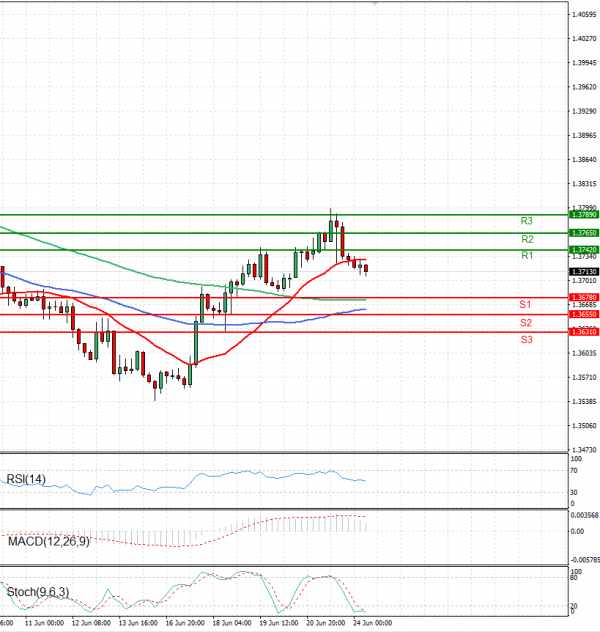Click the 1.39620 price axis label
Viewport: 600px width, 632px height.
tap(584, 87)
